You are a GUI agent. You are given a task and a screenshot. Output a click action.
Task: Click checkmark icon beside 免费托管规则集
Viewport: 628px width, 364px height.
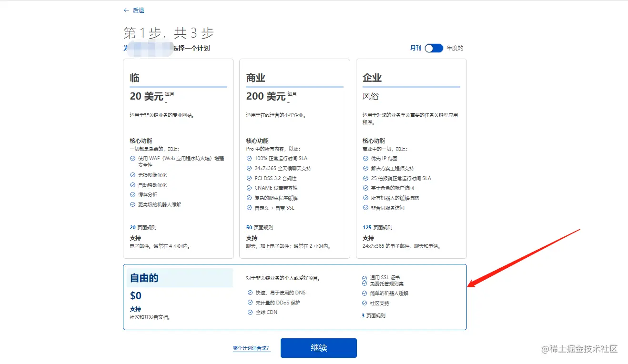pyautogui.click(x=365, y=283)
